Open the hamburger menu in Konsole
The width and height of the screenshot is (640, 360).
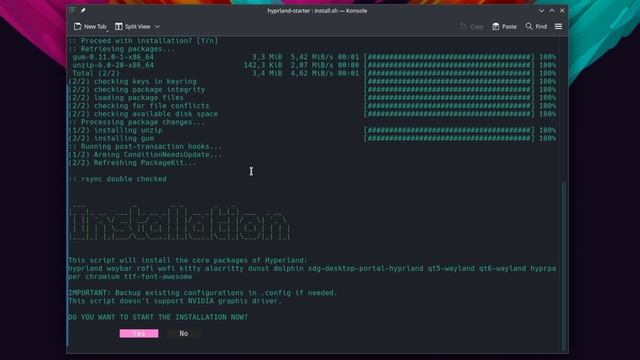(558, 27)
